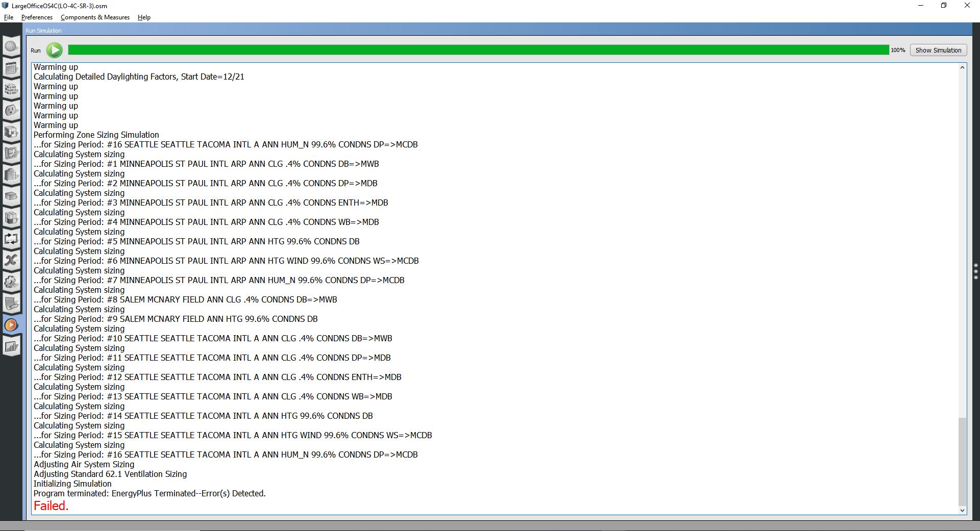The width and height of the screenshot is (980, 531).
Task: Click 'Calculating Detailed Daylighting Factors' log line
Action: click(139, 77)
